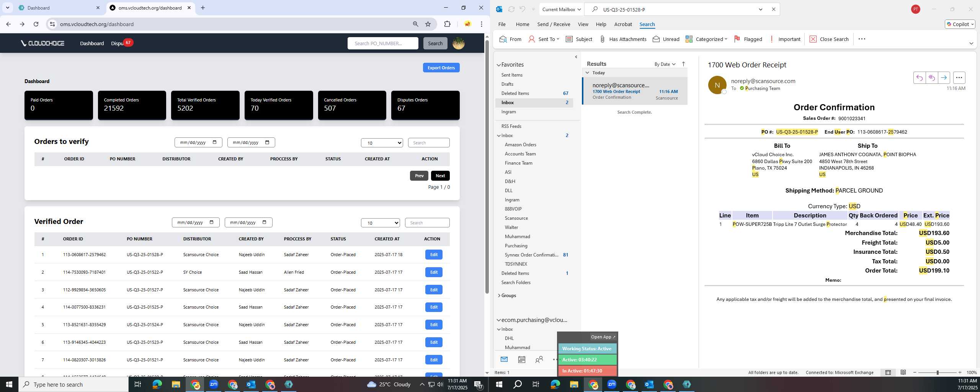Collapse the Outlook ribbon with the chevron

[x=971, y=43]
